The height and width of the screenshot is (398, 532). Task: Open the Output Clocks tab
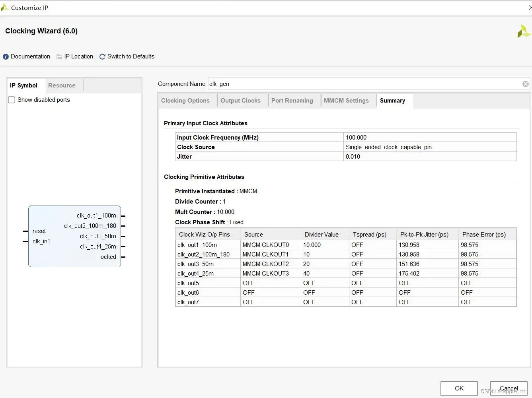(x=240, y=101)
